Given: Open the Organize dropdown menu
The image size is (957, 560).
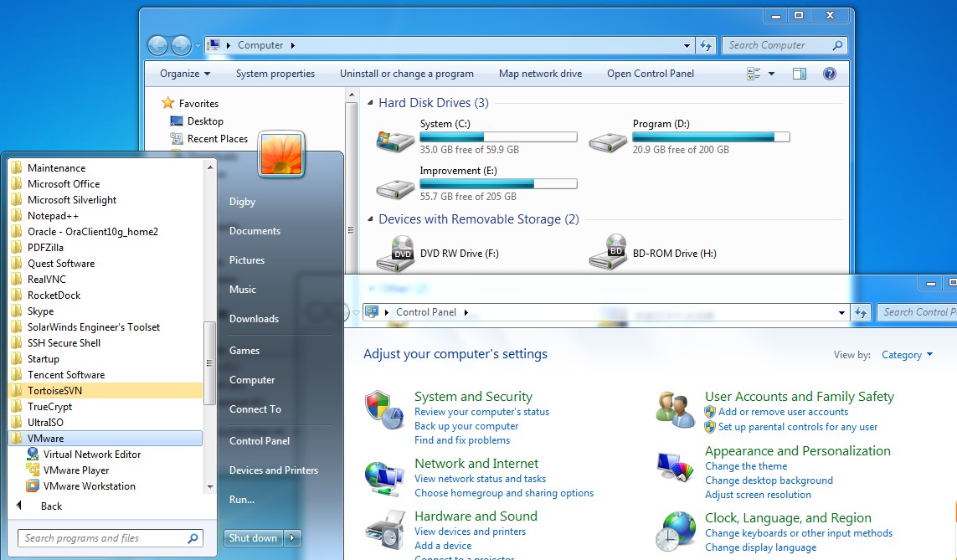Looking at the screenshot, I should coord(185,74).
